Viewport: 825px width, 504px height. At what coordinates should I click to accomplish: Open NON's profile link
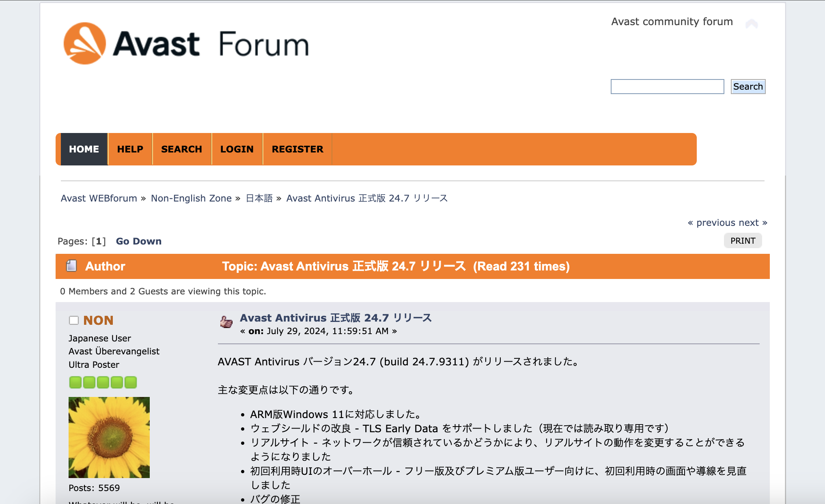tap(97, 320)
